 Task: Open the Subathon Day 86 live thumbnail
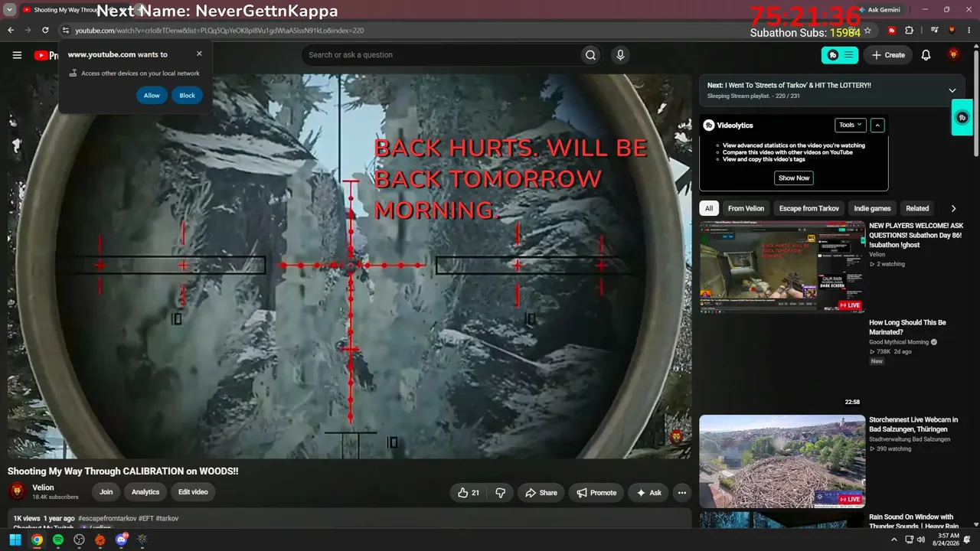782,267
